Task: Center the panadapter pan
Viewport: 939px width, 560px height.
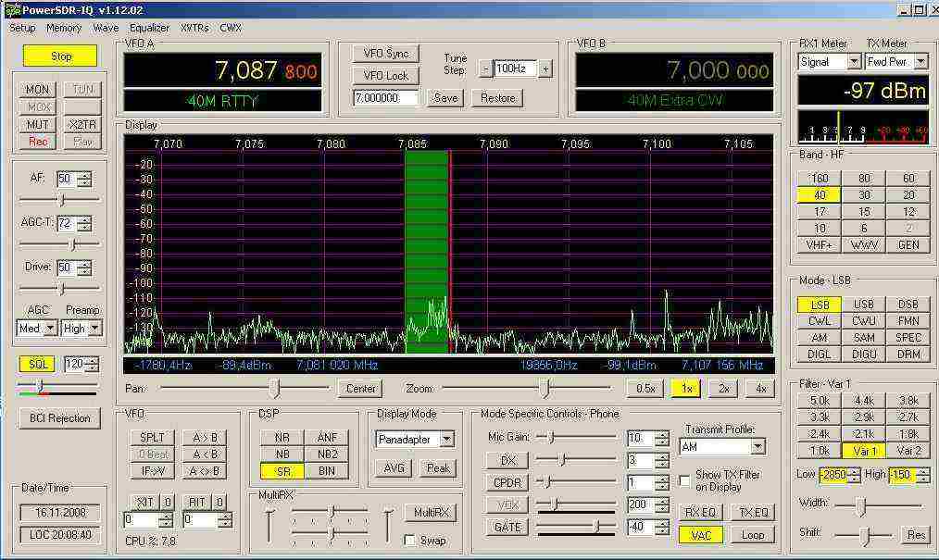Action: pos(360,389)
